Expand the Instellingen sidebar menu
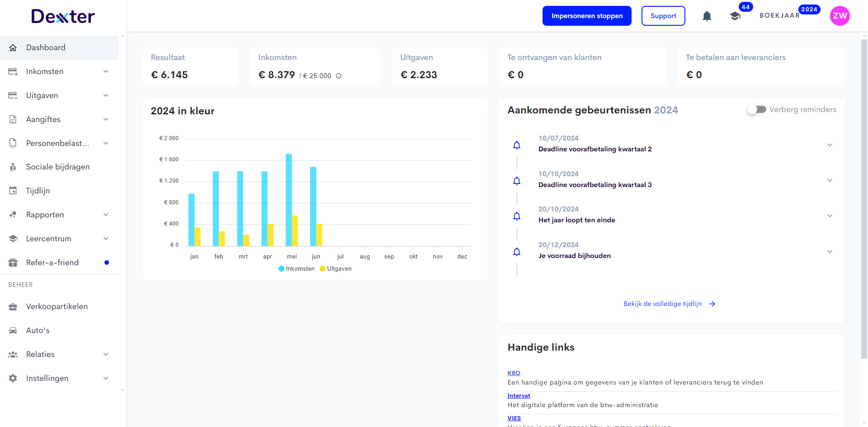This screenshot has height=427, width=868. (105, 378)
